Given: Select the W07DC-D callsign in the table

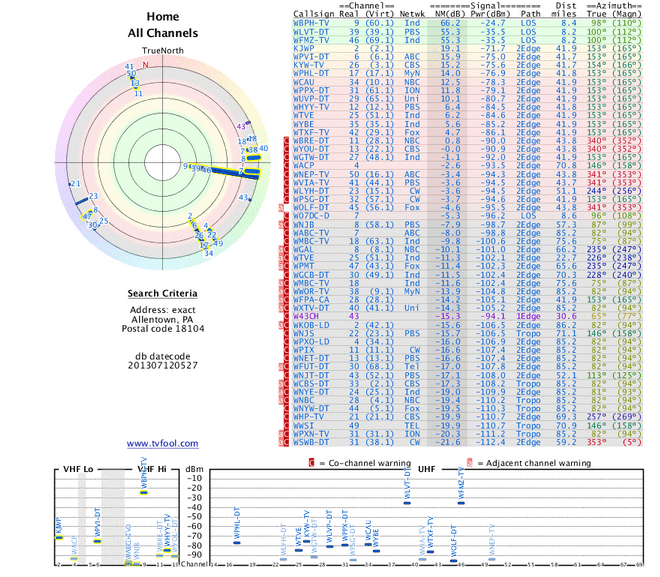Looking at the screenshot, I should pyautogui.click(x=311, y=216).
